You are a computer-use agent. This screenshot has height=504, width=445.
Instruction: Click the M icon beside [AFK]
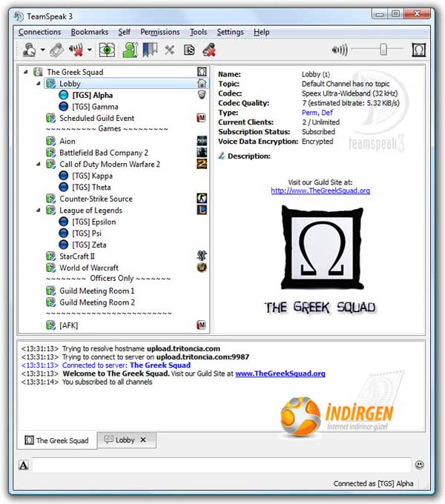click(201, 325)
